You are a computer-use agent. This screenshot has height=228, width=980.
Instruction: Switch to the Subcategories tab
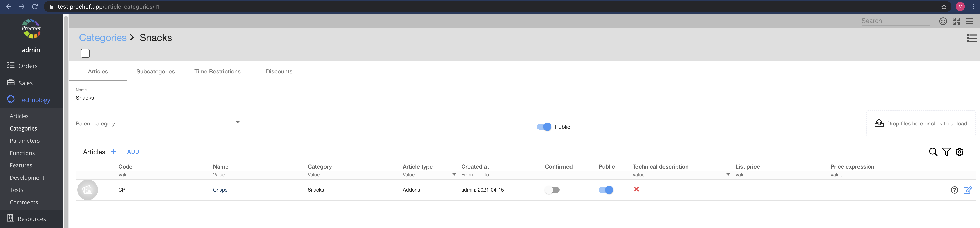(155, 72)
